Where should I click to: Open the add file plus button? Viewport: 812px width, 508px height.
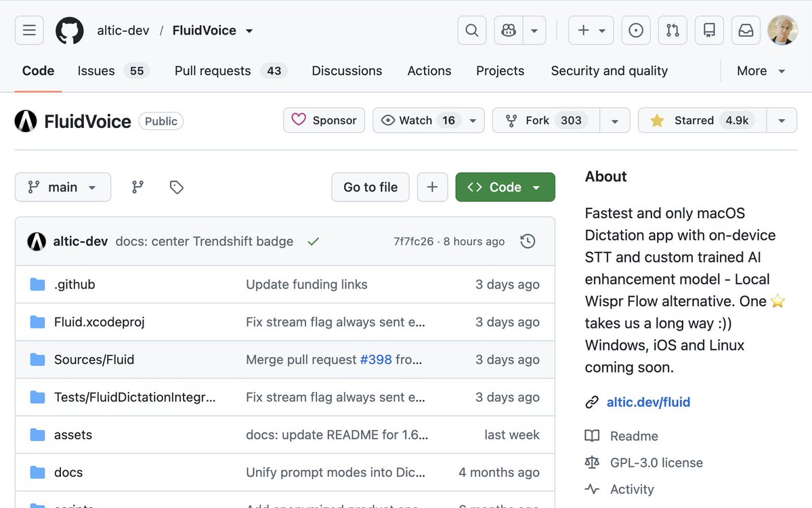tap(432, 187)
